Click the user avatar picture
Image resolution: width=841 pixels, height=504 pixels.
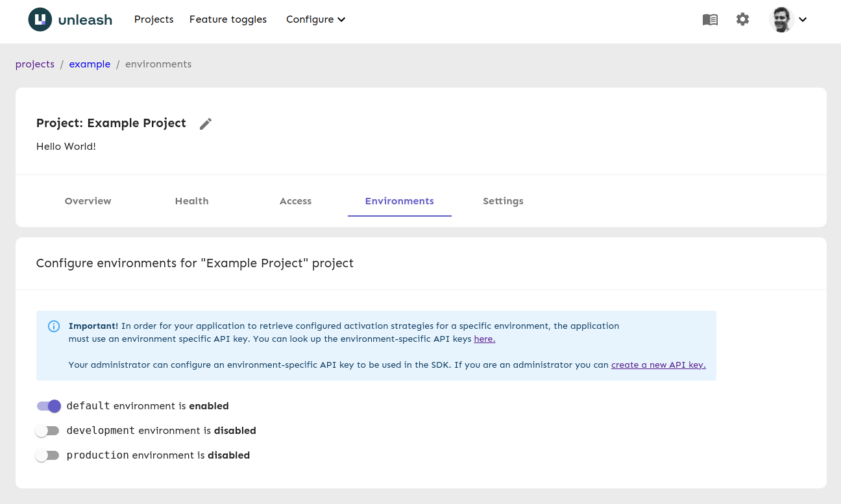tap(781, 19)
